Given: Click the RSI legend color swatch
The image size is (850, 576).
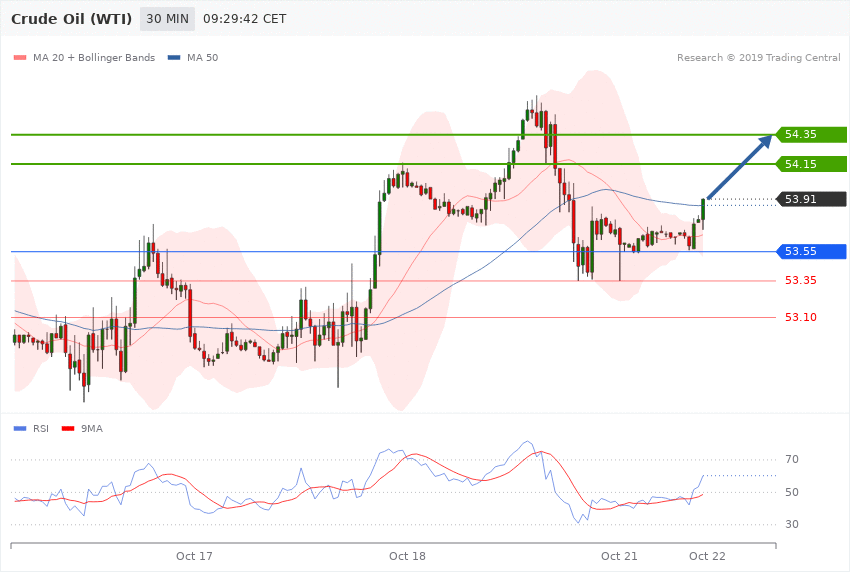Looking at the screenshot, I should coord(20,429).
